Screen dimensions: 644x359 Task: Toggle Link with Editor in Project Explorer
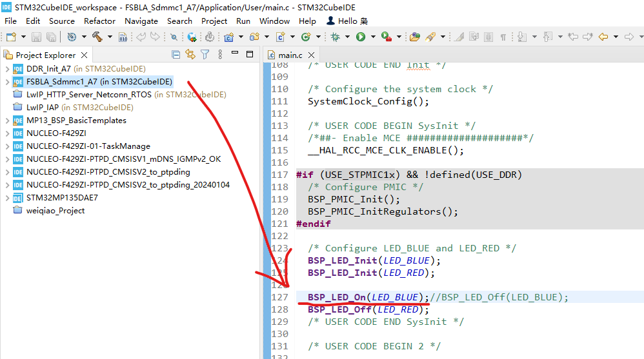(190, 55)
